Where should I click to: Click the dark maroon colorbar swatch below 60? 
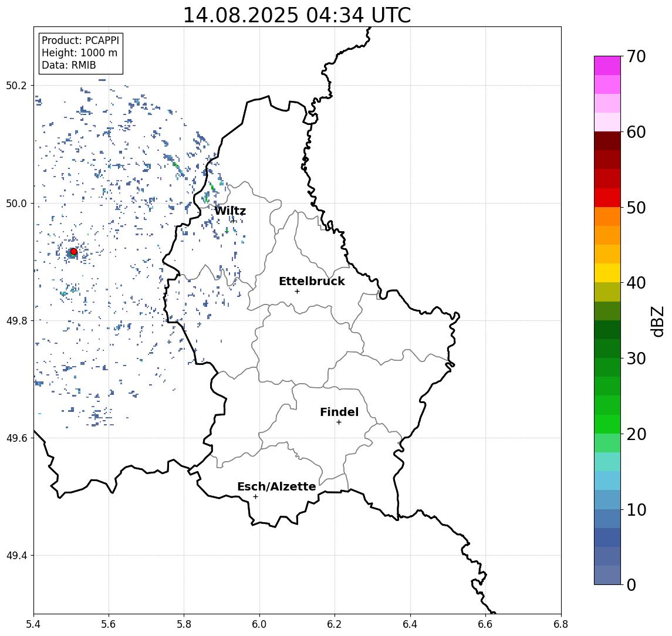[x=607, y=141]
